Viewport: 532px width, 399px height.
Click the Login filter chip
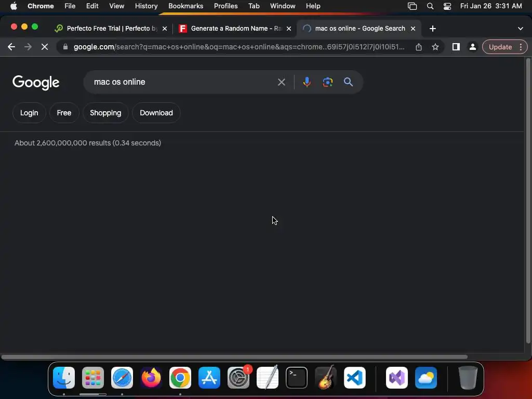pyautogui.click(x=29, y=113)
